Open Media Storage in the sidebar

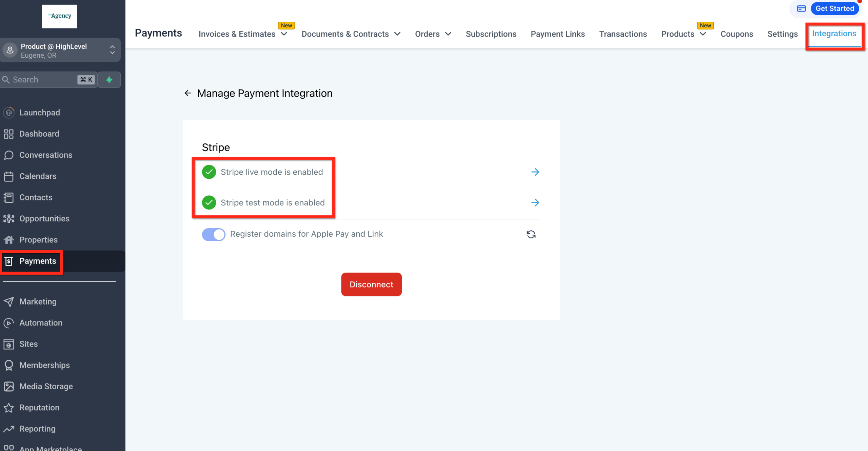click(x=46, y=386)
